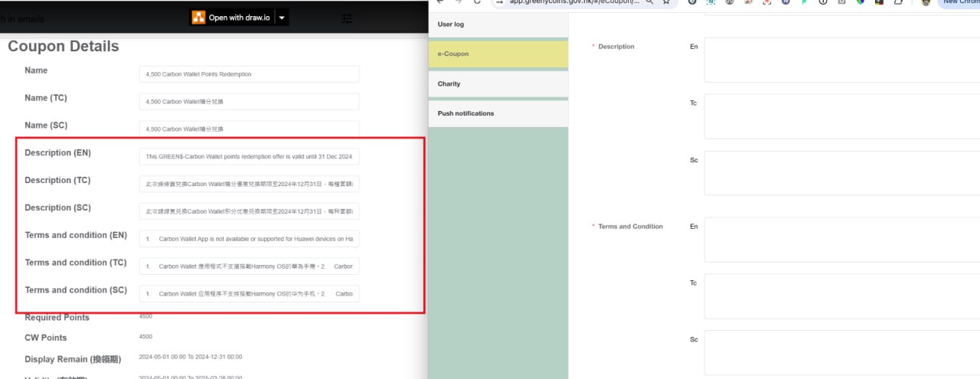Go forward using browser forward arrow
980x379 pixels.
click(x=459, y=2)
